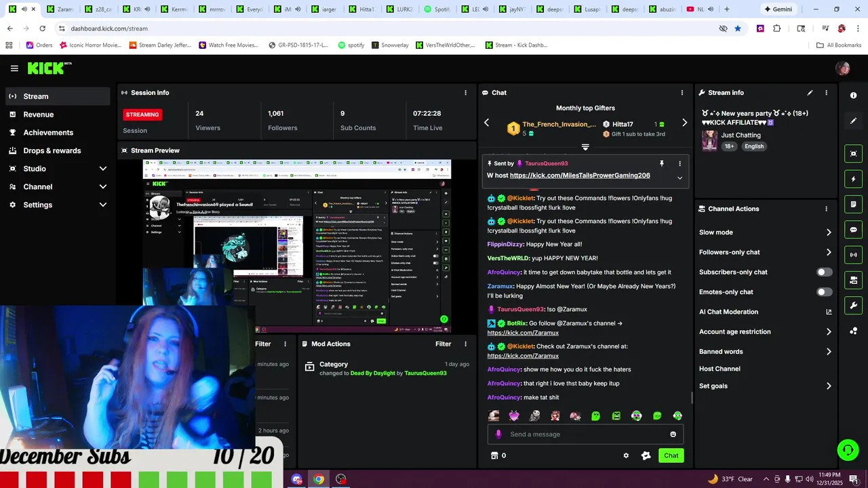
Task: Click the shop icon below message box
Action: coord(494,455)
